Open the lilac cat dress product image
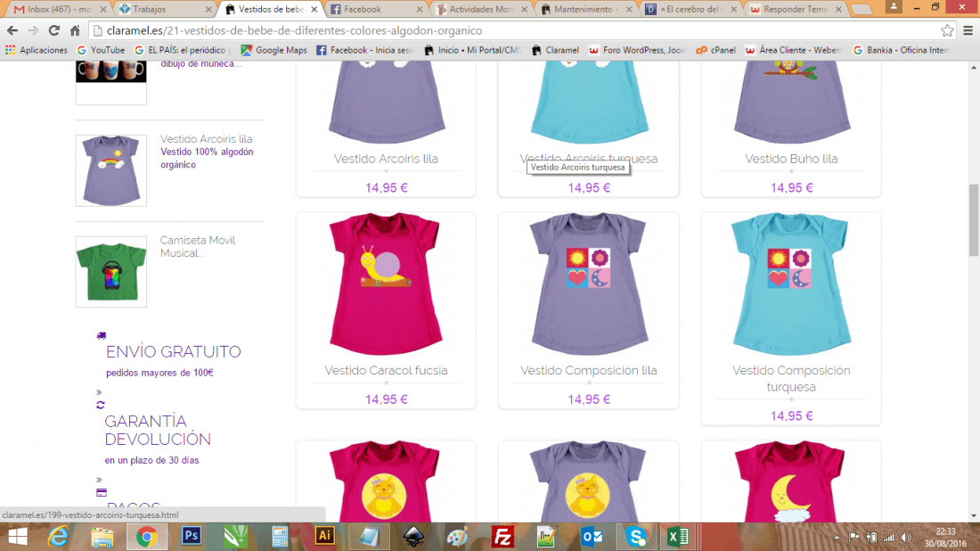The width and height of the screenshot is (980, 551). point(589,481)
